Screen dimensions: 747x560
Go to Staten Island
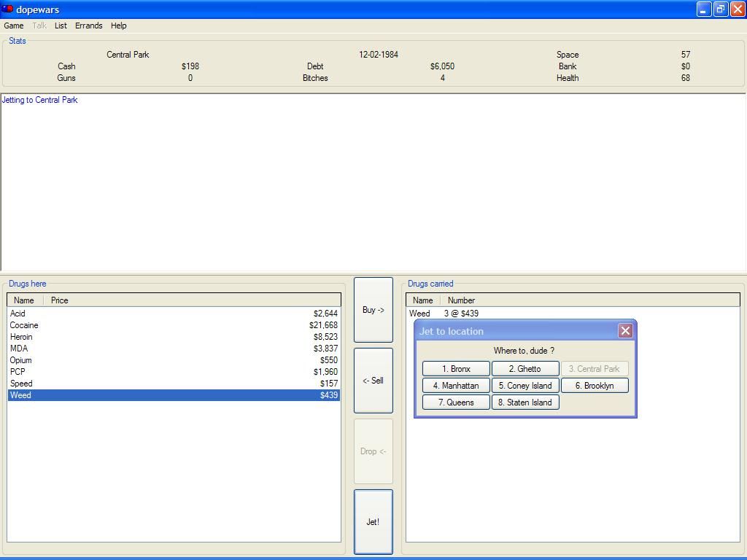pyautogui.click(x=525, y=402)
